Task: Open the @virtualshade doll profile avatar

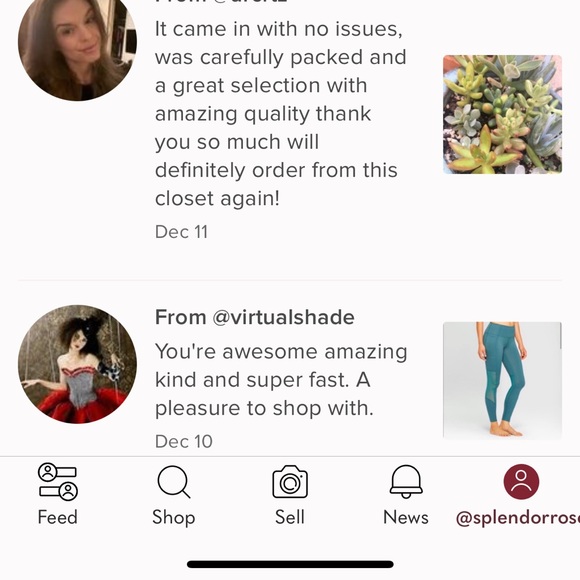Action: tap(77, 364)
